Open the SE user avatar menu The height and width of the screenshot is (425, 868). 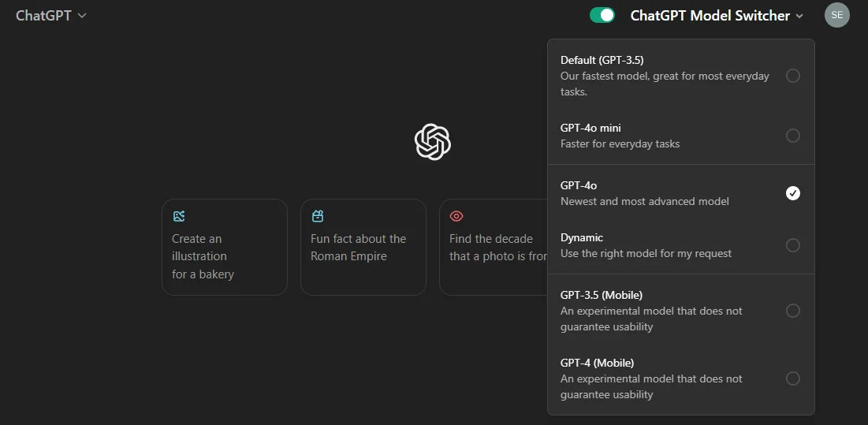(x=836, y=15)
